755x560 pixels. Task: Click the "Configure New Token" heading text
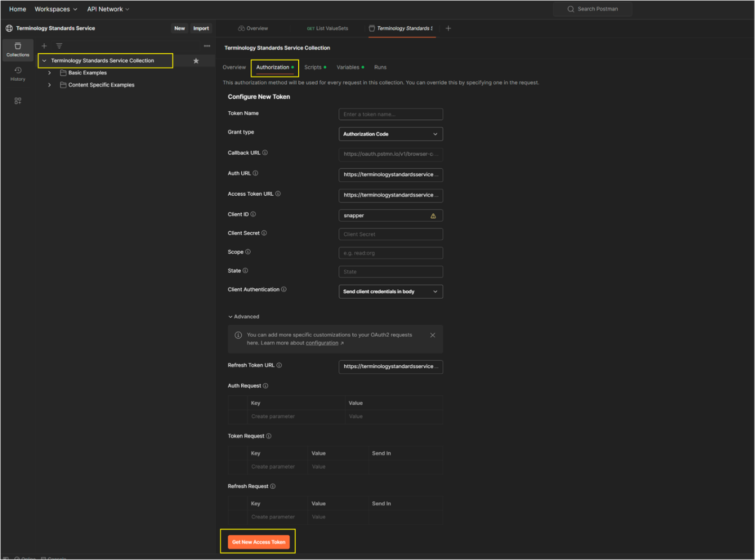[x=259, y=97]
